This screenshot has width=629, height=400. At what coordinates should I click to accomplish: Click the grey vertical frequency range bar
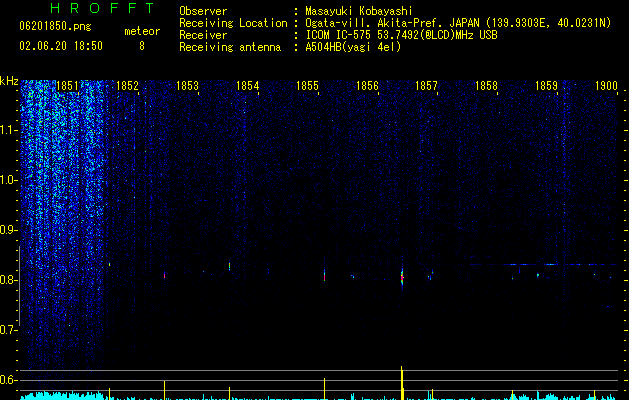19,286
